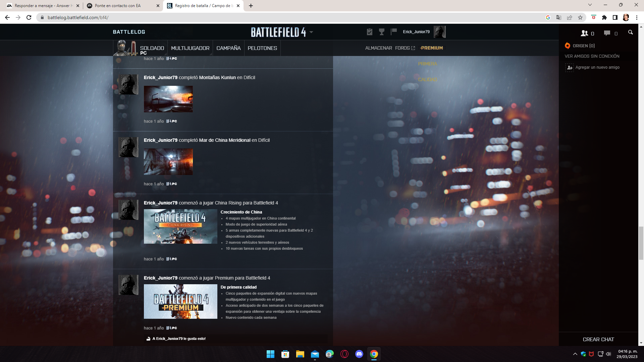Open the trophy awards icon in header

point(382,32)
